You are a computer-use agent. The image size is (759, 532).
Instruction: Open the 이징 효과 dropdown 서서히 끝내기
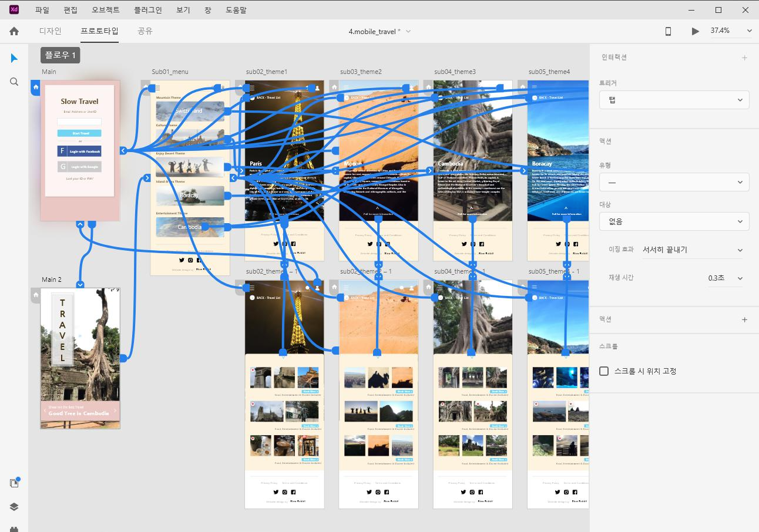point(692,250)
